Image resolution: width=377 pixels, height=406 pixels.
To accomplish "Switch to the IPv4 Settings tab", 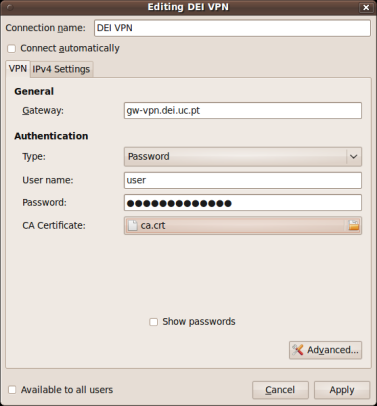I will [x=61, y=69].
